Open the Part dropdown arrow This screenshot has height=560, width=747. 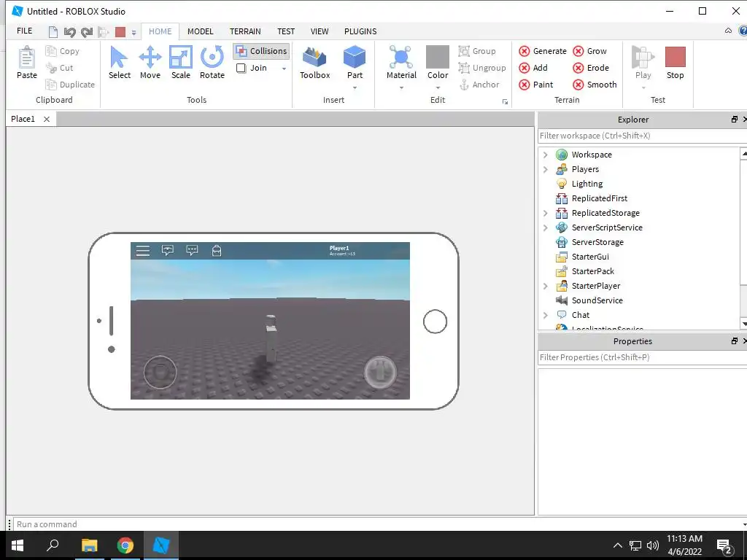pyautogui.click(x=355, y=87)
